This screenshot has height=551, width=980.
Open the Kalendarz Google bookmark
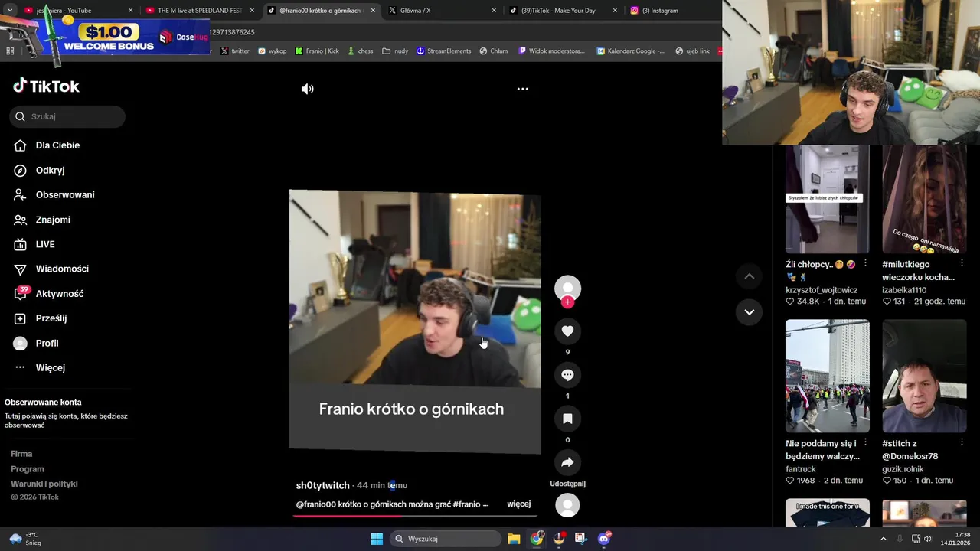(631, 51)
